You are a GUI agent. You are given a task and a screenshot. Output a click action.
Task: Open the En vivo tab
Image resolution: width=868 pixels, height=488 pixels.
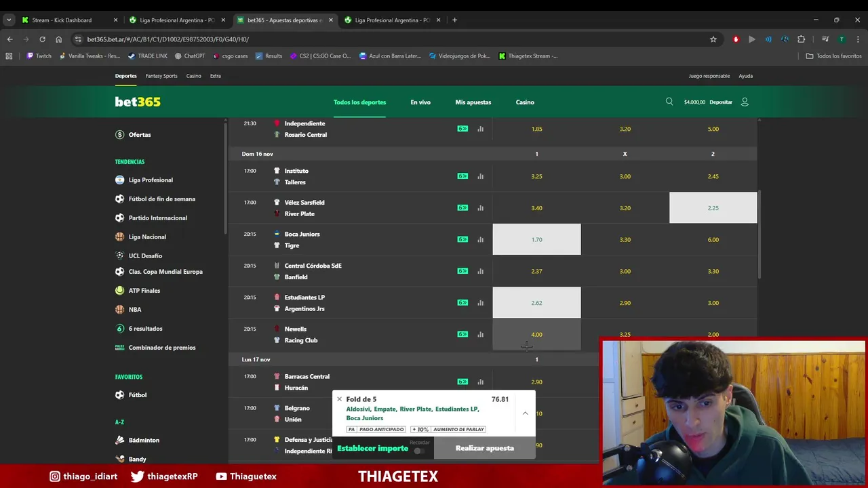[x=420, y=102]
